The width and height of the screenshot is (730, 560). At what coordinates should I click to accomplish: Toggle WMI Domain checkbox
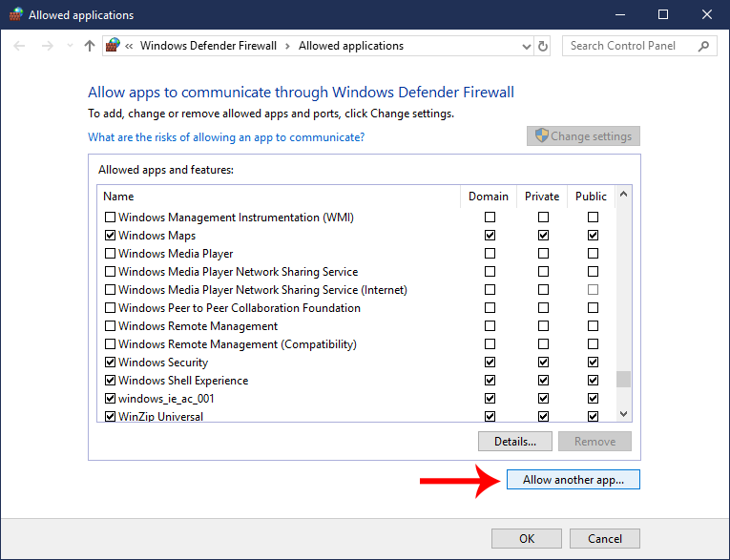click(x=490, y=217)
